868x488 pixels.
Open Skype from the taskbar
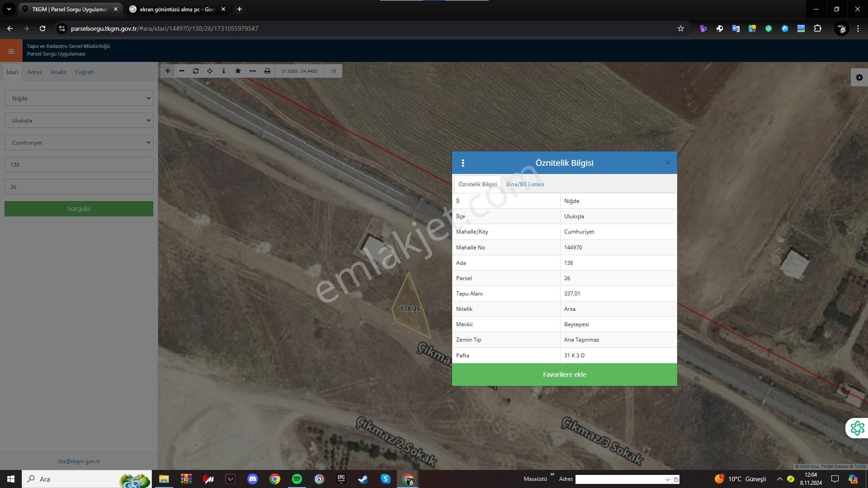[x=385, y=479]
